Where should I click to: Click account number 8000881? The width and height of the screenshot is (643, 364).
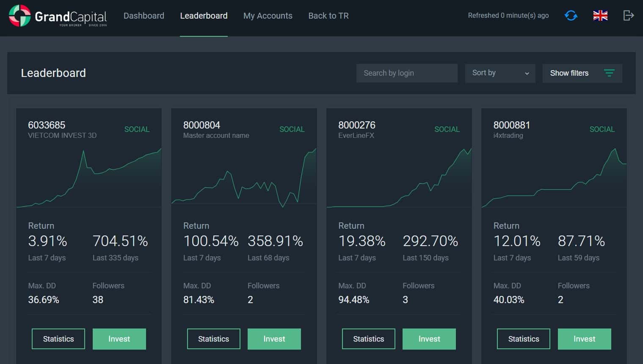click(x=512, y=125)
